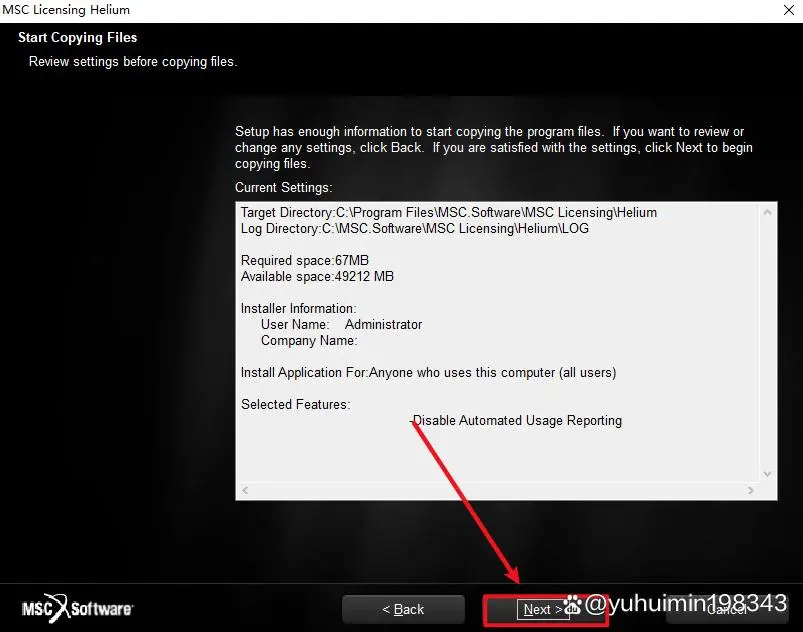Click the settings box scroll-down arrow
This screenshot has height=632, width=803.
point(767,474)
